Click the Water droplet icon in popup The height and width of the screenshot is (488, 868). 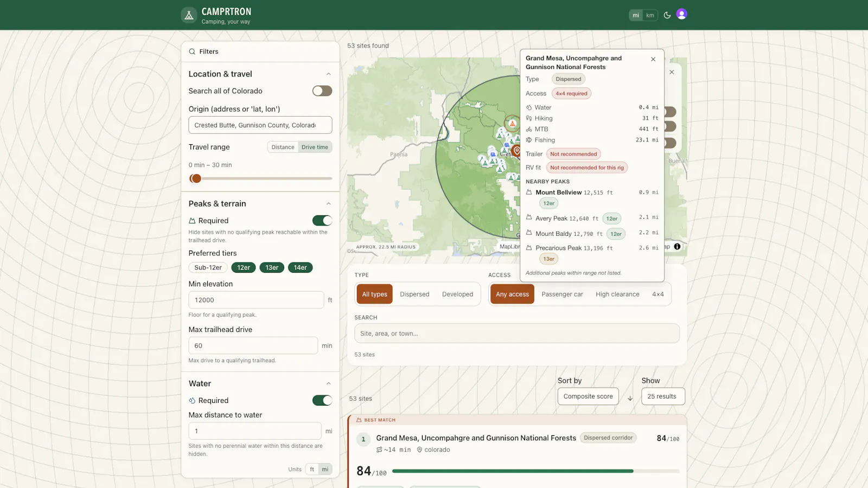coord(529,107)
